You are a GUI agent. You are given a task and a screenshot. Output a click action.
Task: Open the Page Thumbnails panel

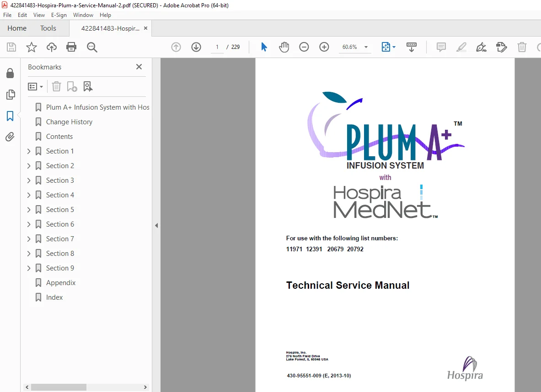tap(11, 95)
